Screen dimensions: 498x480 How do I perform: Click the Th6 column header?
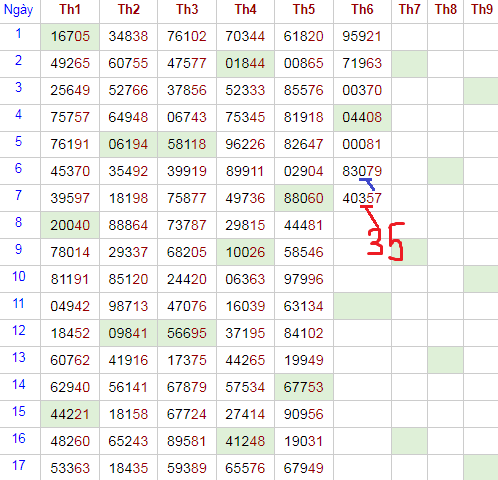[x=362, y=9]
